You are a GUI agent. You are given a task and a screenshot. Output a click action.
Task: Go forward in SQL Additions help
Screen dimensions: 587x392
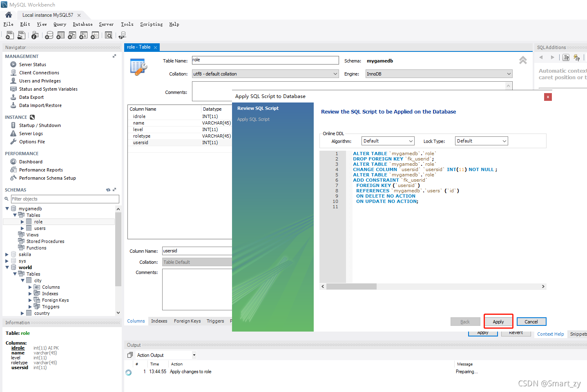tap(552, 58)
